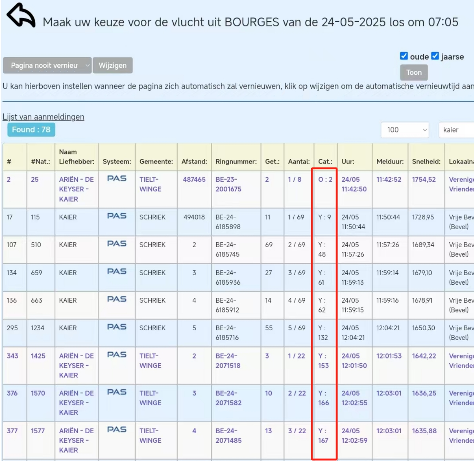Uncheck the jaarse checkbox

[x=435, y=56]
